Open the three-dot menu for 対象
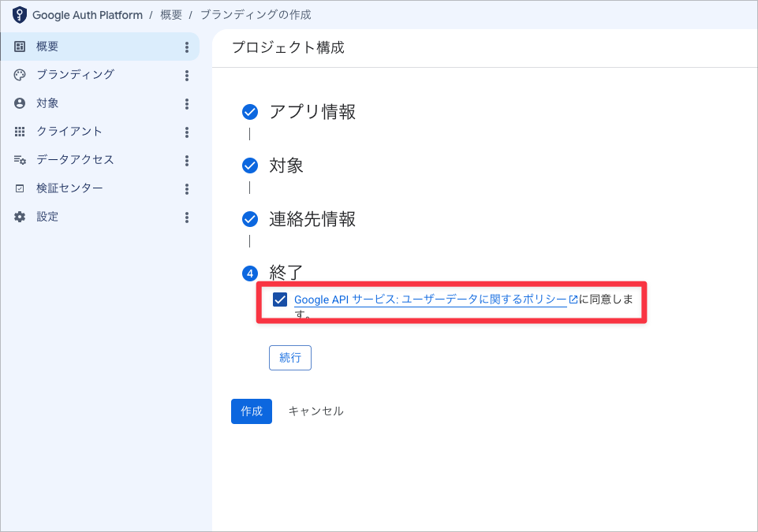Image resolution: width=758 pixels, height=532 pixels. 187,104
